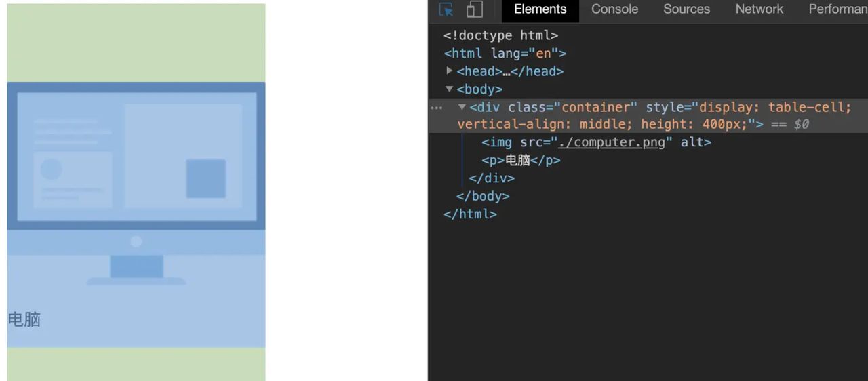Toggle the device toolbar icon

(475, 9)
